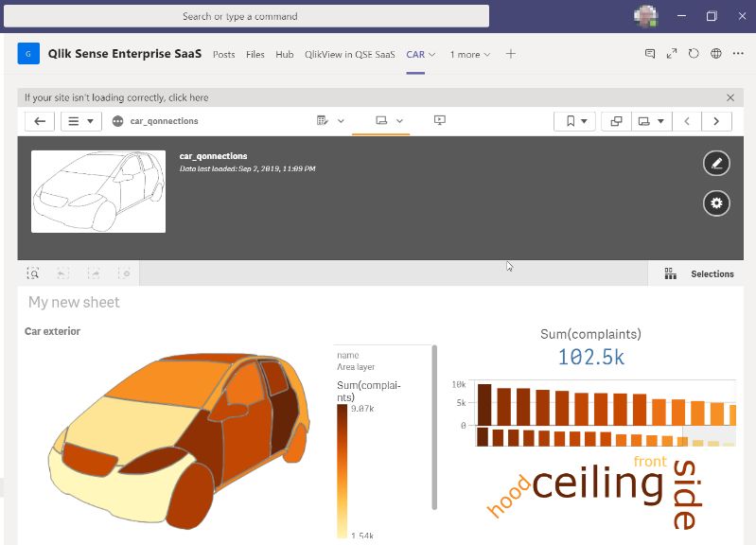Click step back selection icon
Viewport: 756px width, 545px height.
[63, 273]
